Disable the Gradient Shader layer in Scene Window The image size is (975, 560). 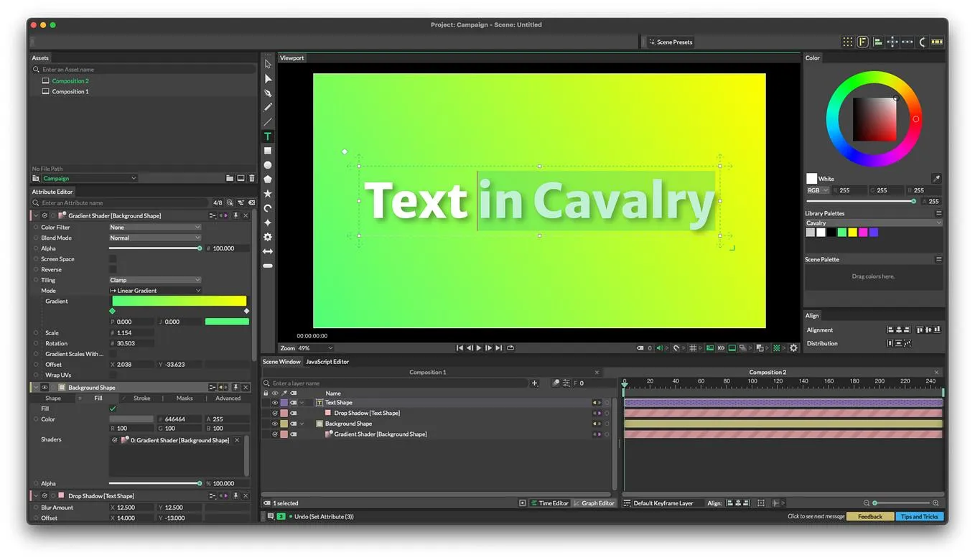(x=274, y=434)
